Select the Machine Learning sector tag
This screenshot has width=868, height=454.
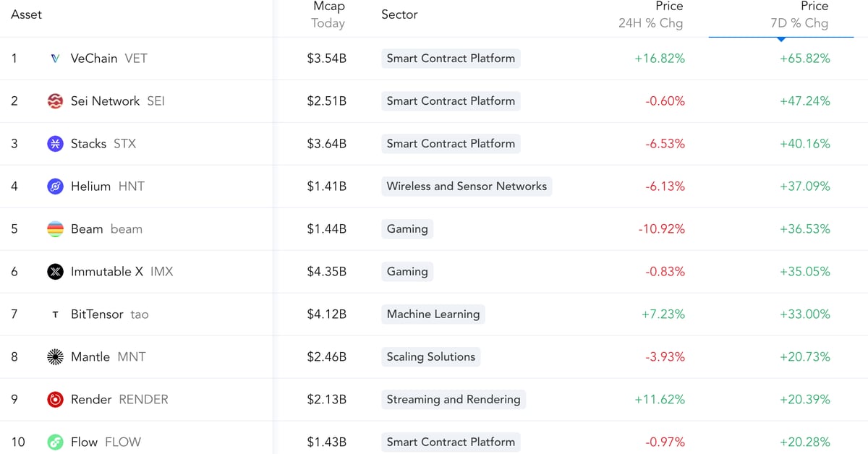click(x=433, y=314)
